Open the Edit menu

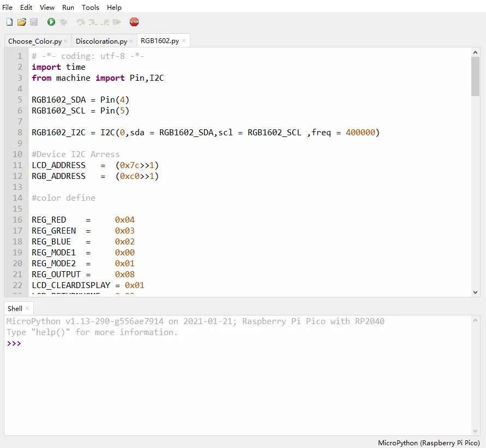point(26,8)
